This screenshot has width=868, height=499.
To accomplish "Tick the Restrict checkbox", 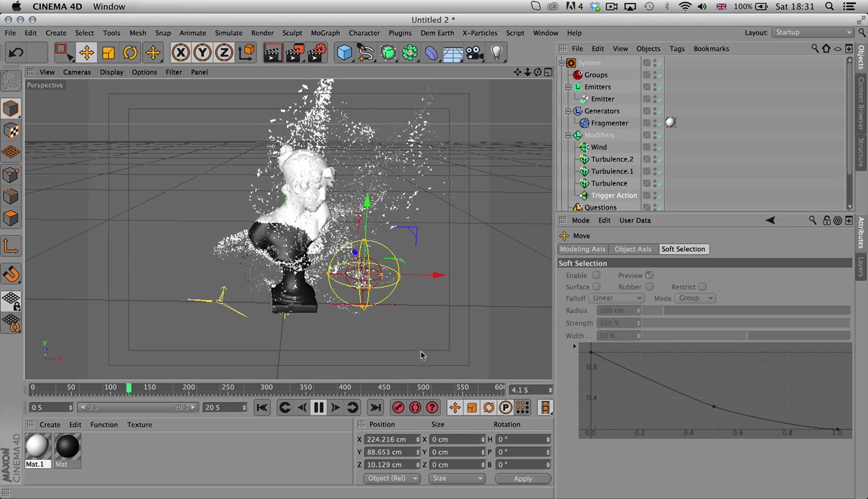I will (x=702, y=286).
